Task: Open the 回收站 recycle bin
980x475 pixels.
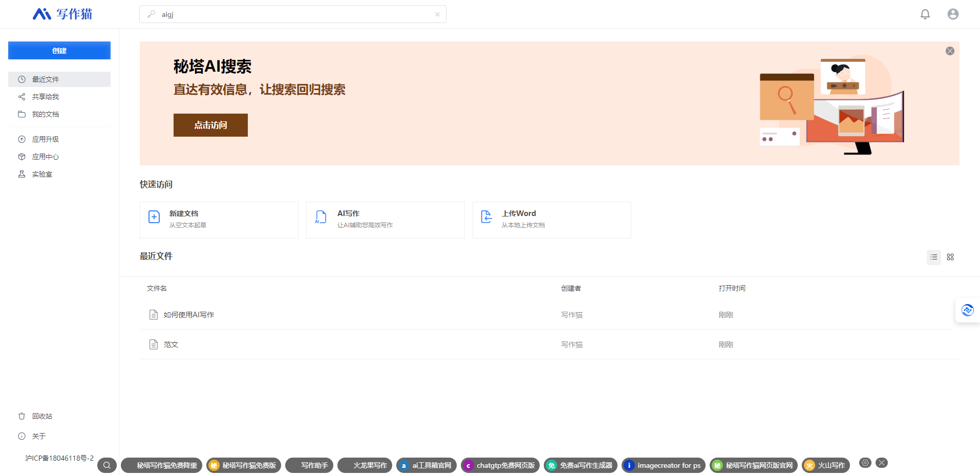Action: pyautogui.click(x=42, y=416)
